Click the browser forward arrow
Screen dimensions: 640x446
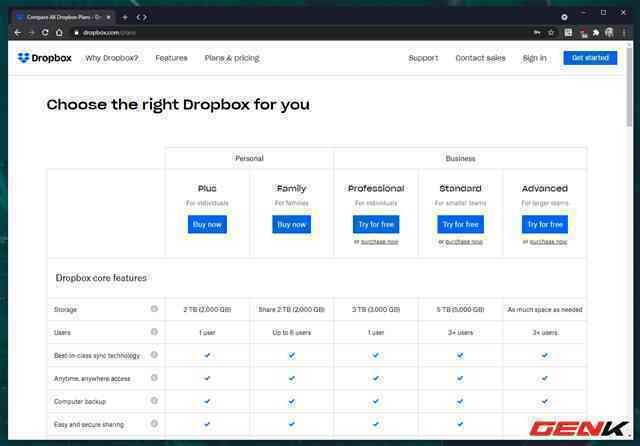point(31,33)
